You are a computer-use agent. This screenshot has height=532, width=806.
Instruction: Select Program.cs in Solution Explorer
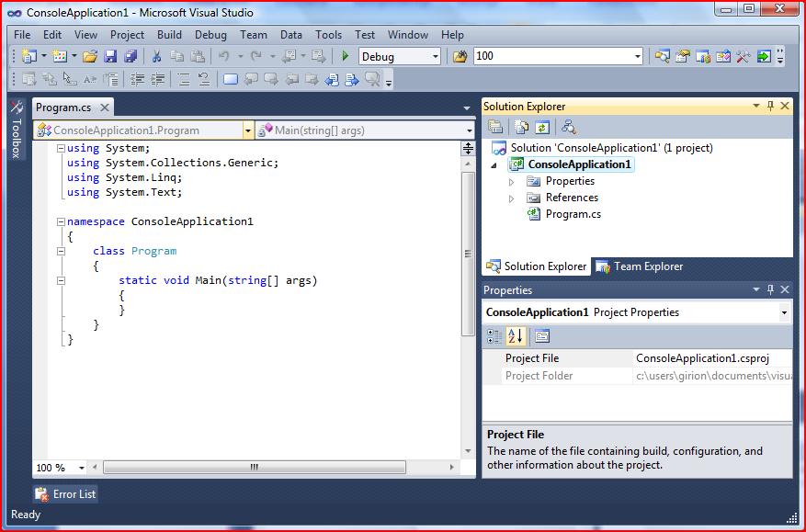[x=573, y=214]
